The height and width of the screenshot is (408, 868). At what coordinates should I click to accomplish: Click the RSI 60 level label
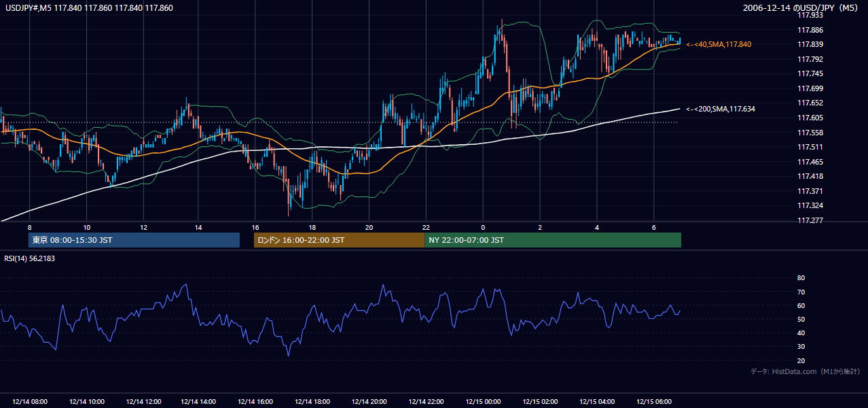pos(801,305)
